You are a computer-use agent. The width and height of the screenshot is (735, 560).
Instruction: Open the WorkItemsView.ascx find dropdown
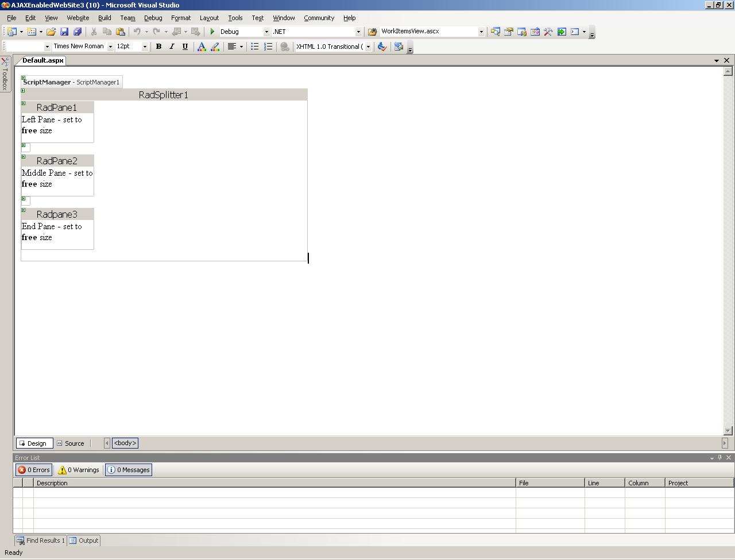[481, 32]
